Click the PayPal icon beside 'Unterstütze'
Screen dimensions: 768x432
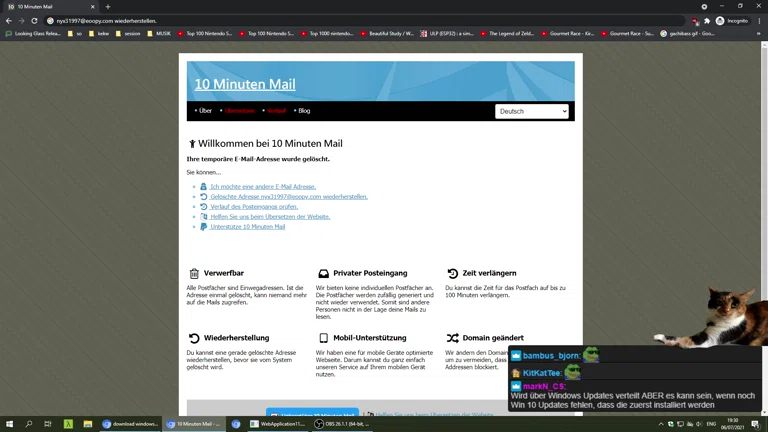(203, 227)
